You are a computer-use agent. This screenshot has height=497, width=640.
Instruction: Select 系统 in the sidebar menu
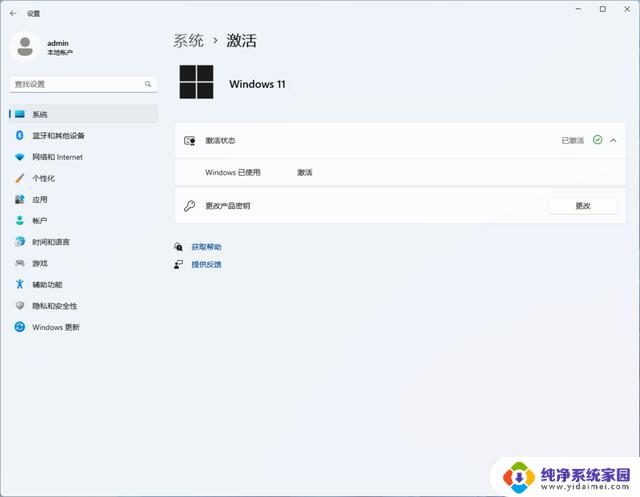(83, 114)
